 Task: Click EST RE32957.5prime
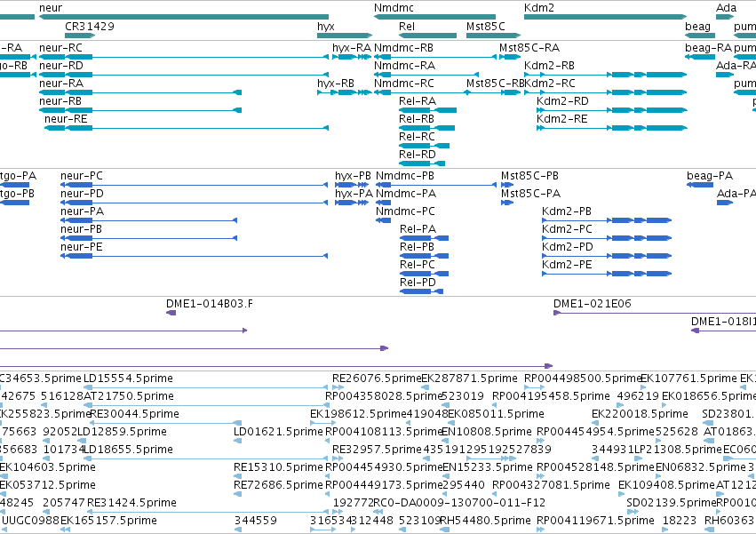click(377, 450)
